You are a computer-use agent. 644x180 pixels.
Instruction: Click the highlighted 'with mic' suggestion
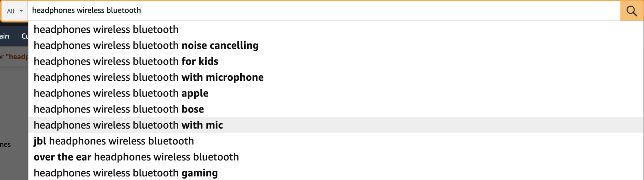click(x=336, y=125)
